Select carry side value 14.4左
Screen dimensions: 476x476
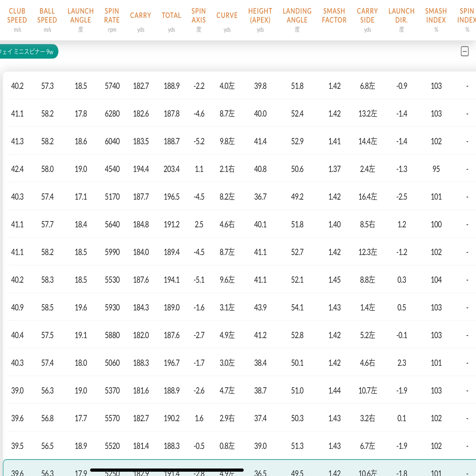tap(368, 141)
